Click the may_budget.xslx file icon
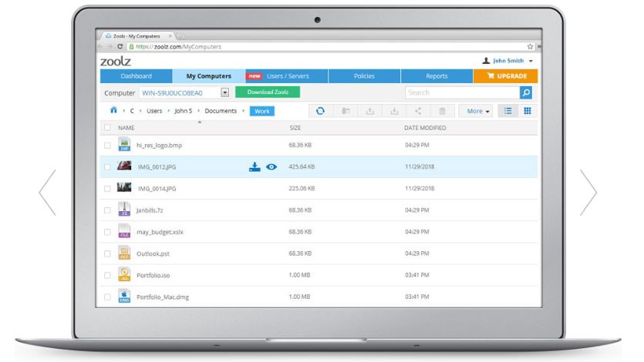The height and width of the screenshot is (362, 644). click(x=124, y=231)
